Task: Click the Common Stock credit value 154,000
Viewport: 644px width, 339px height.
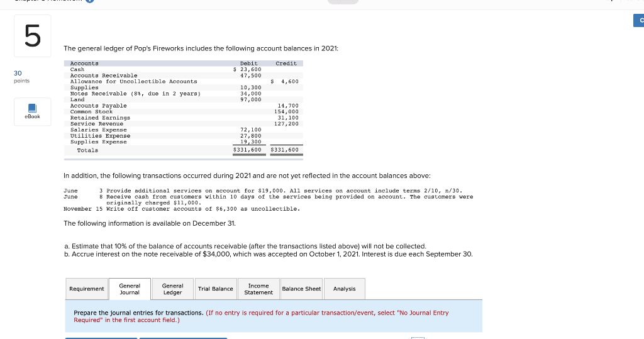Action: click(287, 112)
